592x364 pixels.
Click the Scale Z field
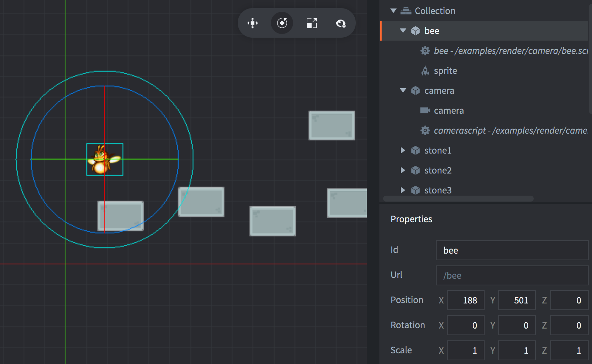(x=569, y=350)
